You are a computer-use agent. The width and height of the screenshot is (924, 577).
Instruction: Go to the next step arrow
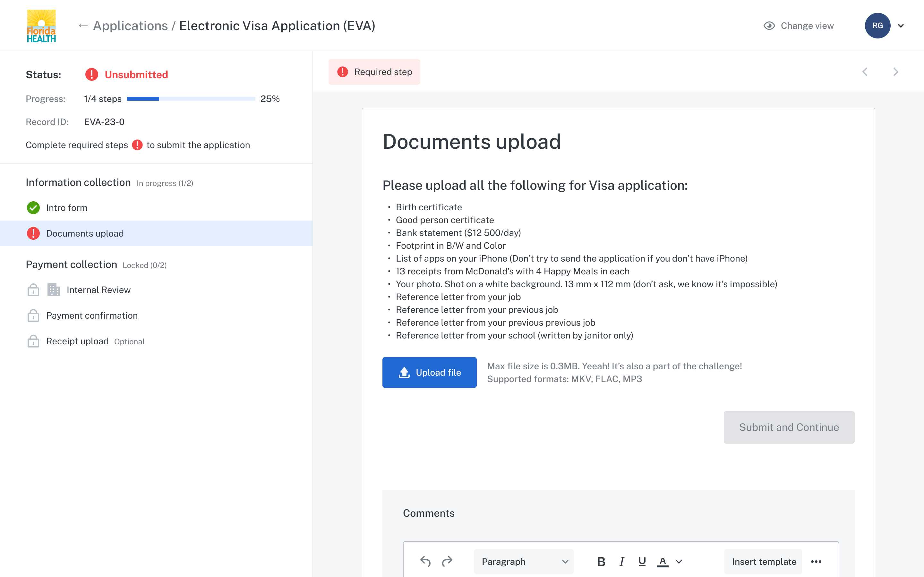click(896, 72)
